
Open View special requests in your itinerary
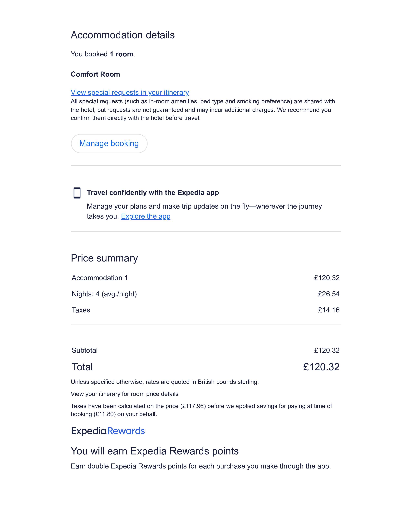click(x=130, y=93)
